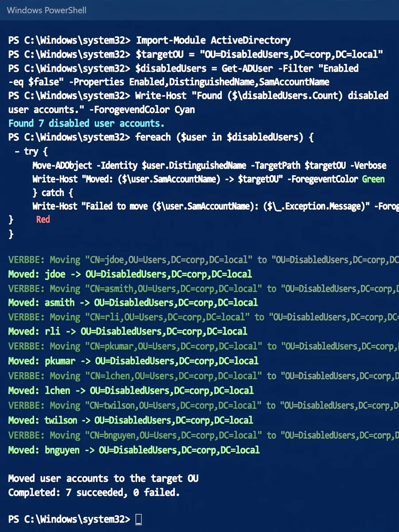
Task: Click the -Properties Enabled,DistinguishedName line
Action: (169, 82)
